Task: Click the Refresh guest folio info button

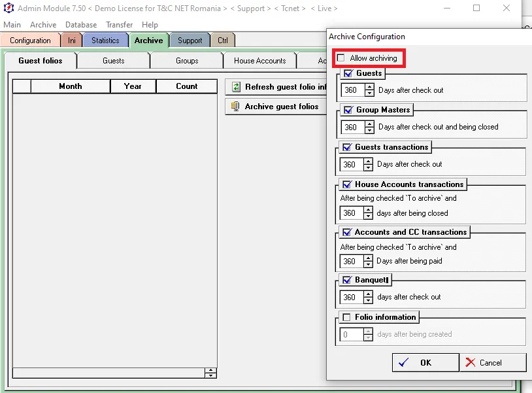Action: tap(276, 87)
